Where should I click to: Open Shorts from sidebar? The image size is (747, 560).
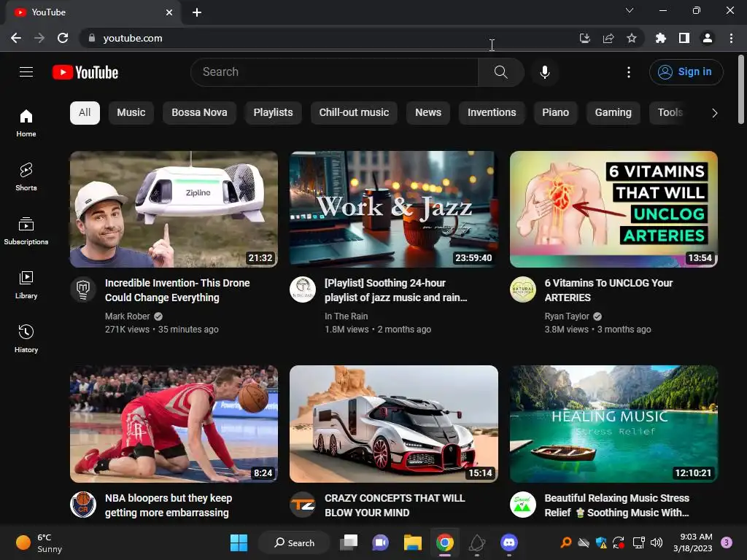[26, 176]
